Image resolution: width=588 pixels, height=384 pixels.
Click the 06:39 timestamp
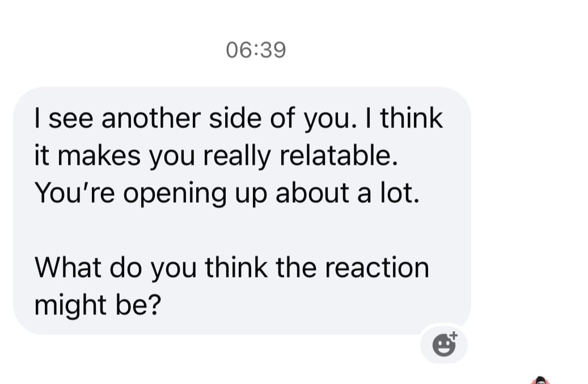click(x=256, y=50)
